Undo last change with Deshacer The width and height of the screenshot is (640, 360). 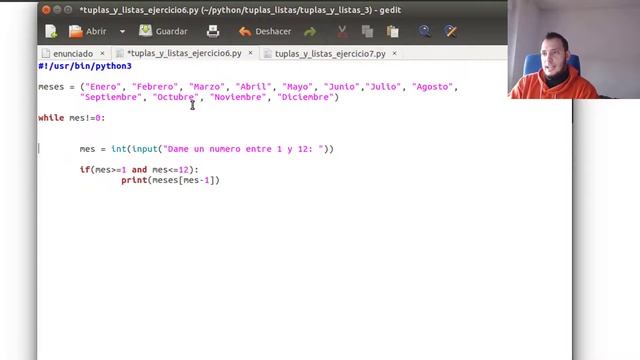pos(265,31)
